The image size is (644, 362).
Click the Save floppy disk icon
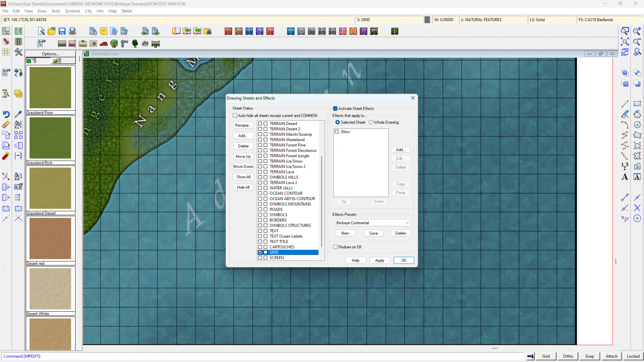(x=62, y=31)
